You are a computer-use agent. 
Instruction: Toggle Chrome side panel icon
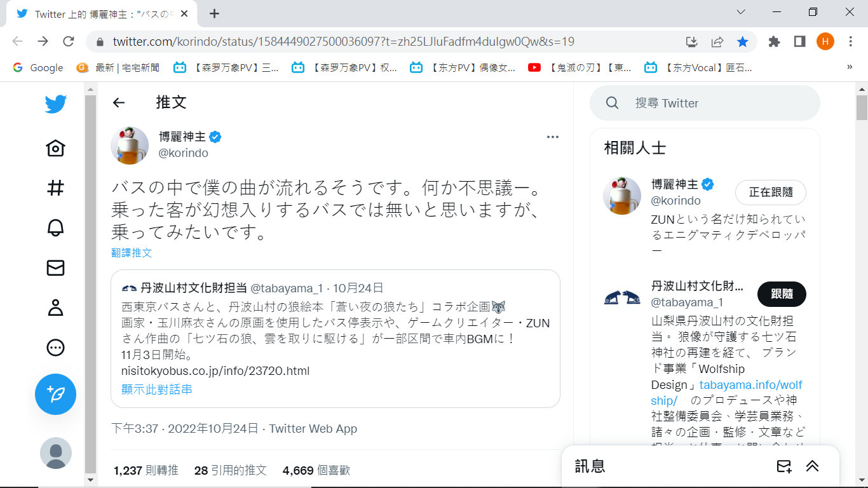(799, 42)
